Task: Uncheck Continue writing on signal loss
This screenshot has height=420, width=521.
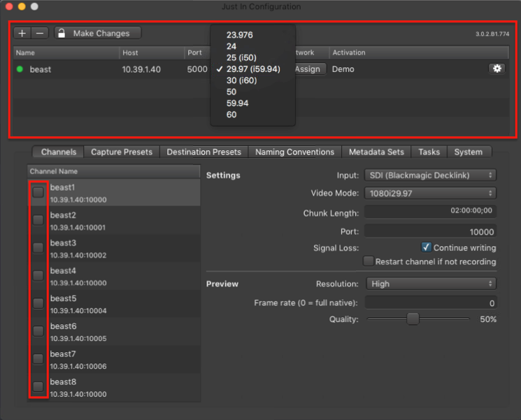Action: (427, 247)
